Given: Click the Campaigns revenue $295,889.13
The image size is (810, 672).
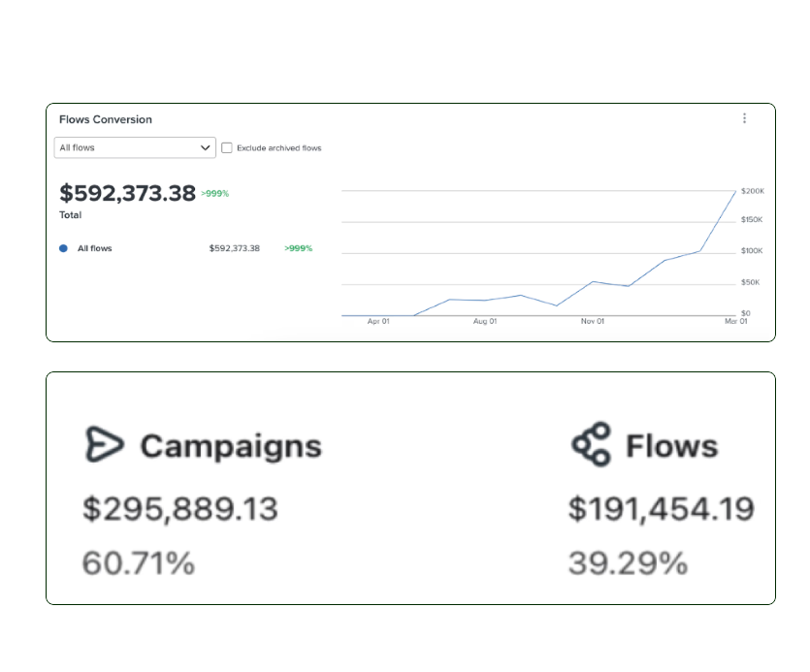Looking at the screenshot, I should (x=179, y=509).
